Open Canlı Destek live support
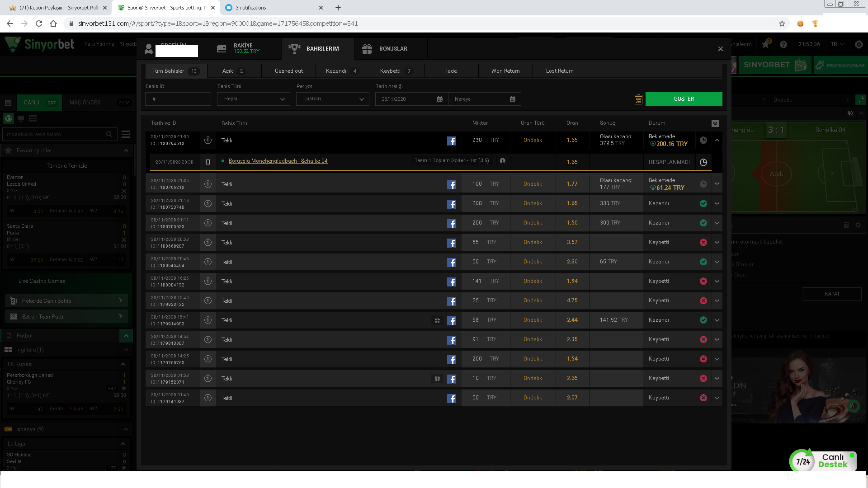This screenshot has width=868, height=488. click(823, 461)
